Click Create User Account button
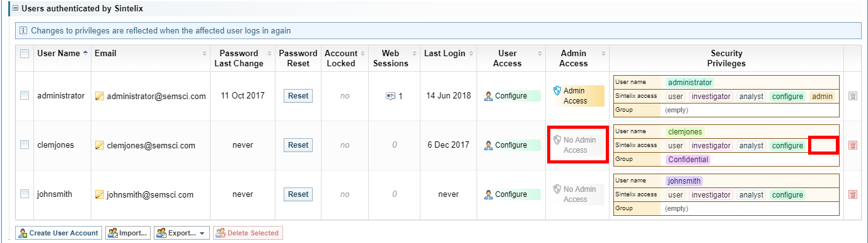Viewport: 868px width, 243px height. (x=58, y=233)
